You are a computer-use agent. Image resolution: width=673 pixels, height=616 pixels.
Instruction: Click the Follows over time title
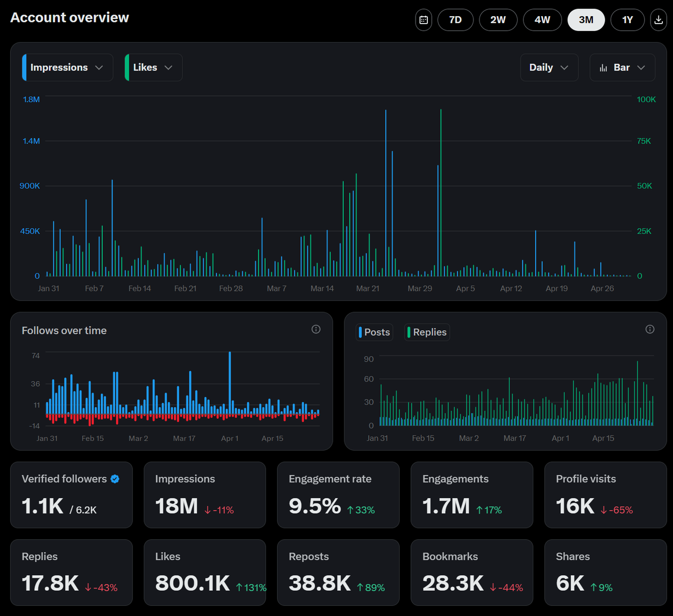click(x=64, y=331)
